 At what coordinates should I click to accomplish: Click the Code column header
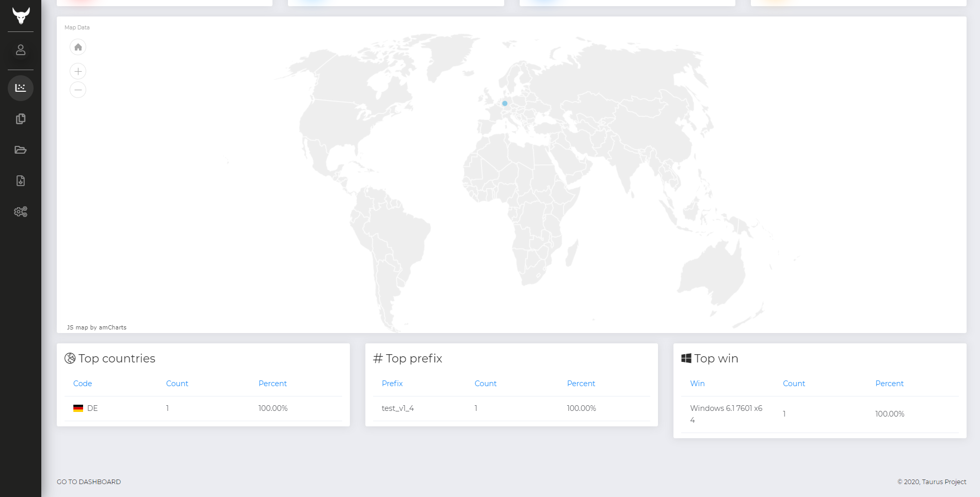coord(83,384)
